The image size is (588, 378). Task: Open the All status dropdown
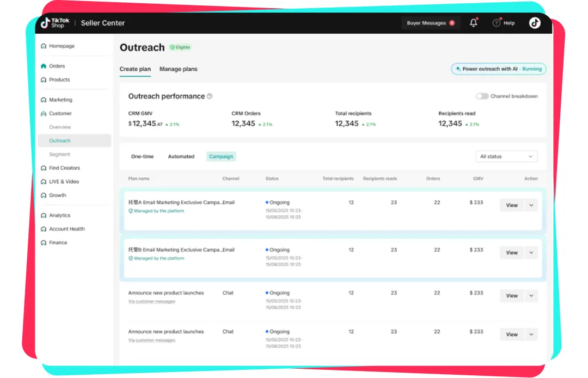(x=506, y=157)
